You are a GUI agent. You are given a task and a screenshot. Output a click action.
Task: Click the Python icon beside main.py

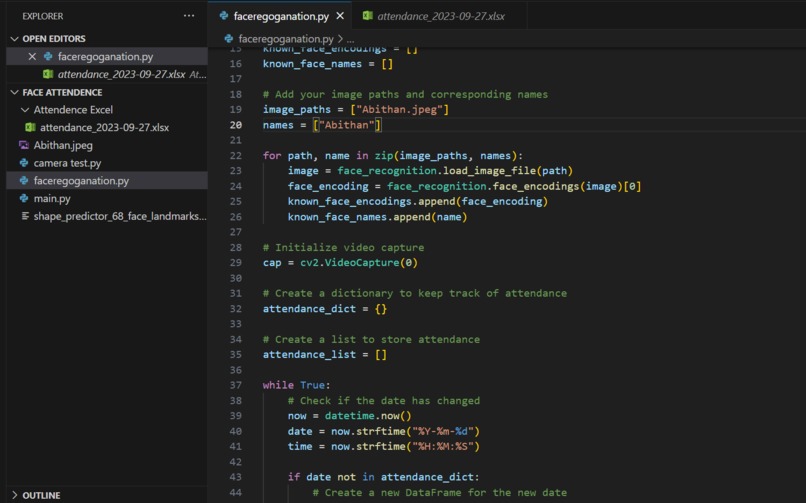(24, 198)
